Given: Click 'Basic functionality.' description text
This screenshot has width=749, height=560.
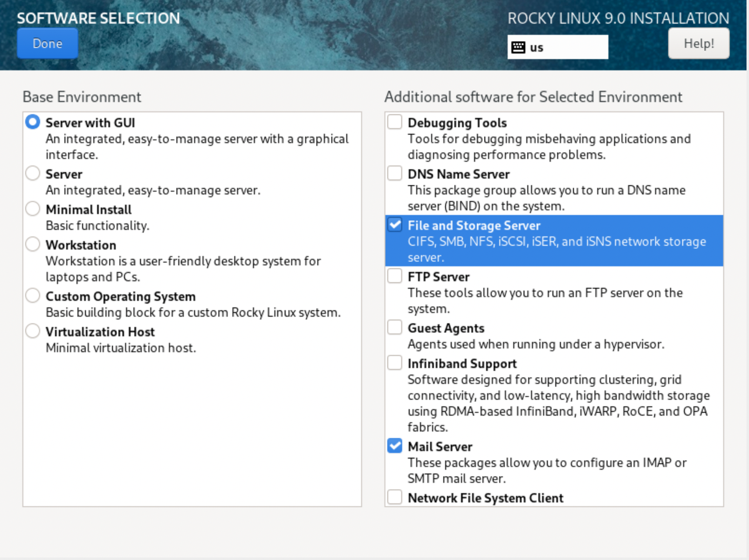Looking at the screenshot, I should click(97, 225).
